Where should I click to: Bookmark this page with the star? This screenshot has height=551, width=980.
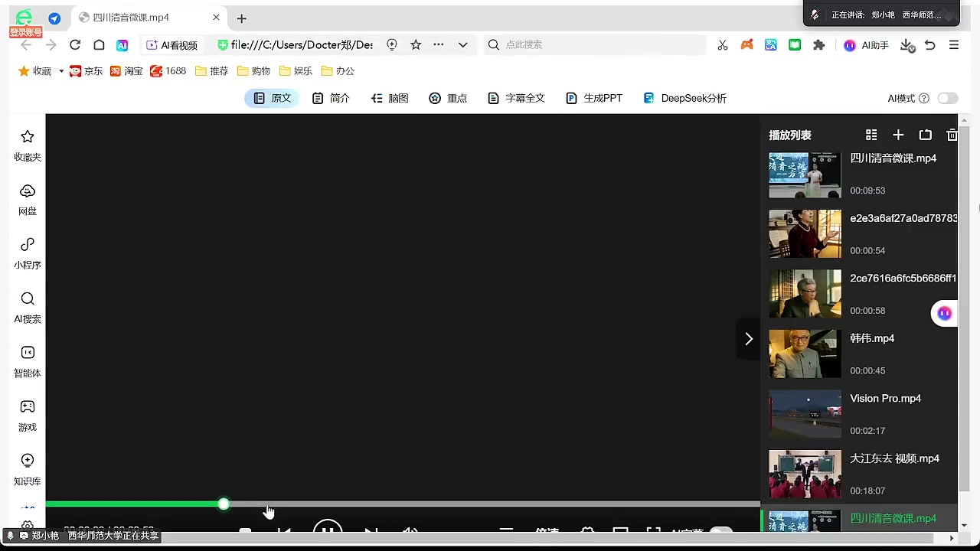click(416, 45)
